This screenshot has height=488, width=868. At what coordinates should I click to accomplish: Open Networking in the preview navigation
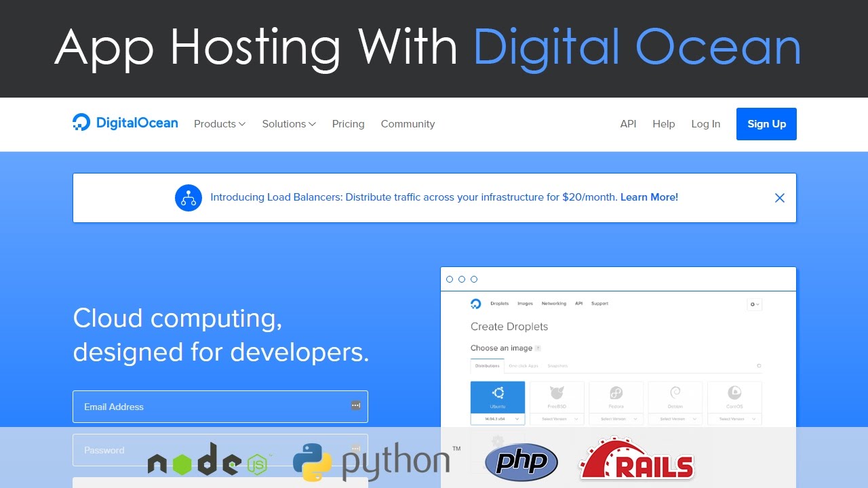553,304
